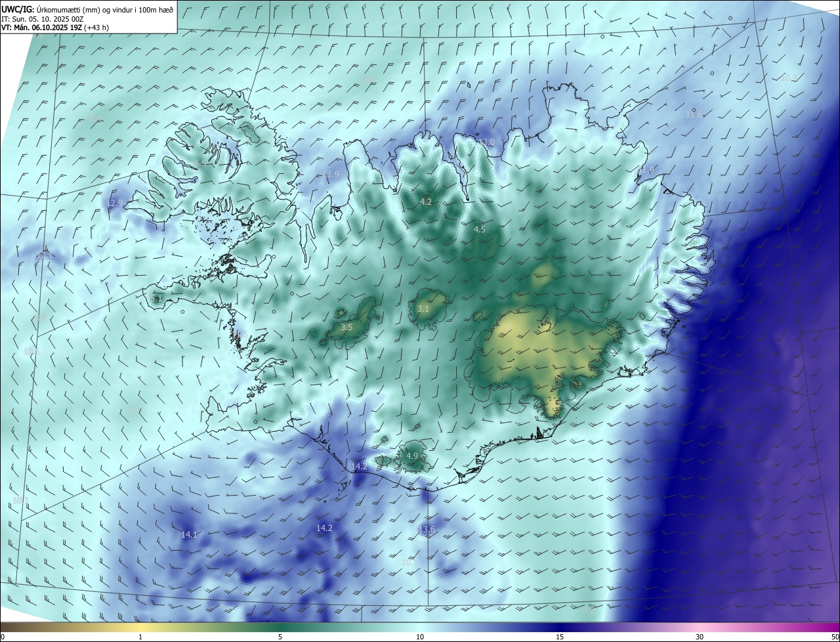Click the colorbar tick label 1
This screenshot has width=840, height=642.
click(140, 637)
